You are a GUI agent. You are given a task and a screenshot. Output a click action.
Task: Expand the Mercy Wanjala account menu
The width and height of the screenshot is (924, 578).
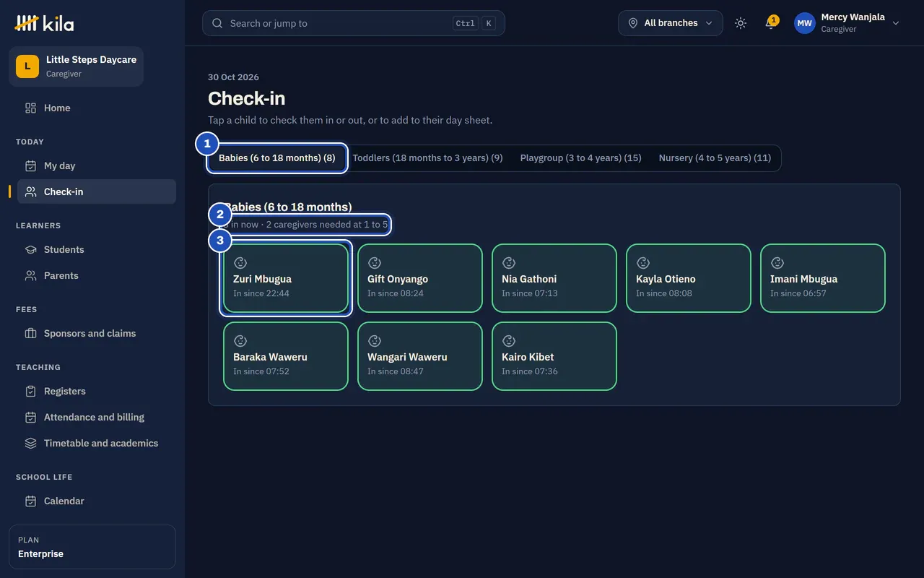[x=847, y=23]
